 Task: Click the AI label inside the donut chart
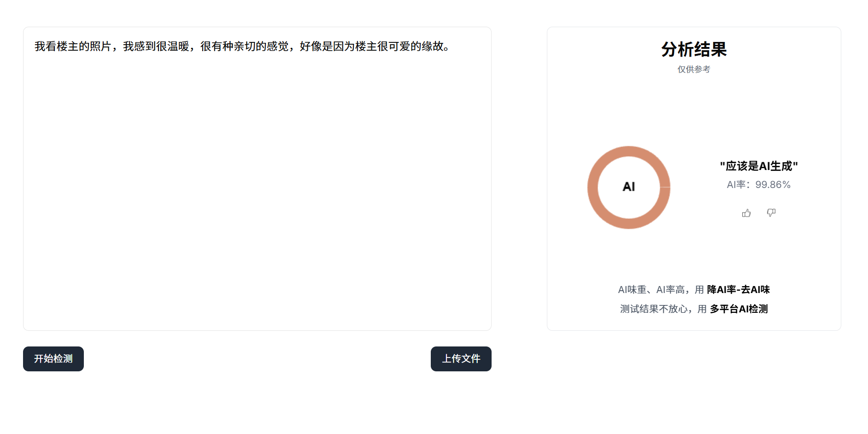tap(629, 187)
